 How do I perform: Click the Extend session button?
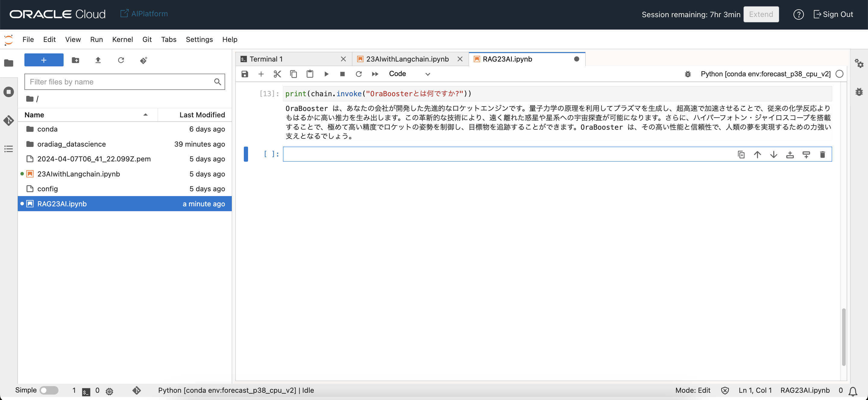761,14
